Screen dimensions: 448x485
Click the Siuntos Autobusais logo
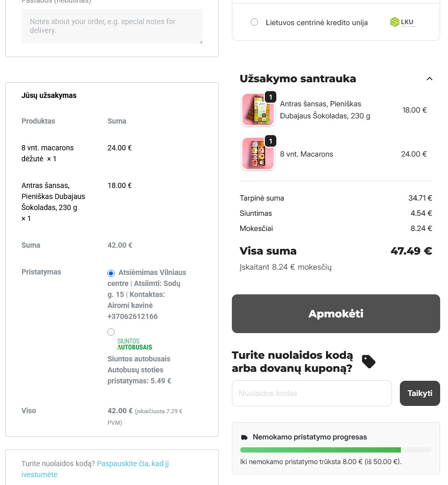[135, 344]
